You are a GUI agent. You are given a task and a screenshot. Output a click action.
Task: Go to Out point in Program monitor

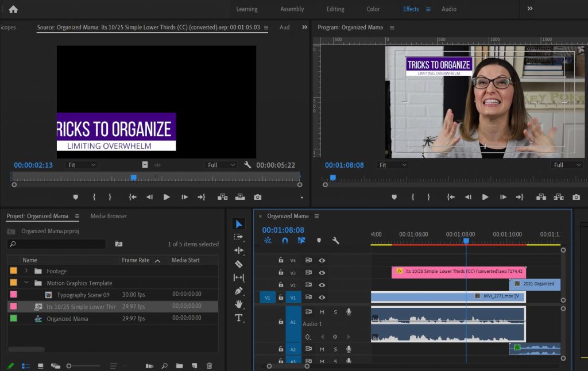pos(519,197)
